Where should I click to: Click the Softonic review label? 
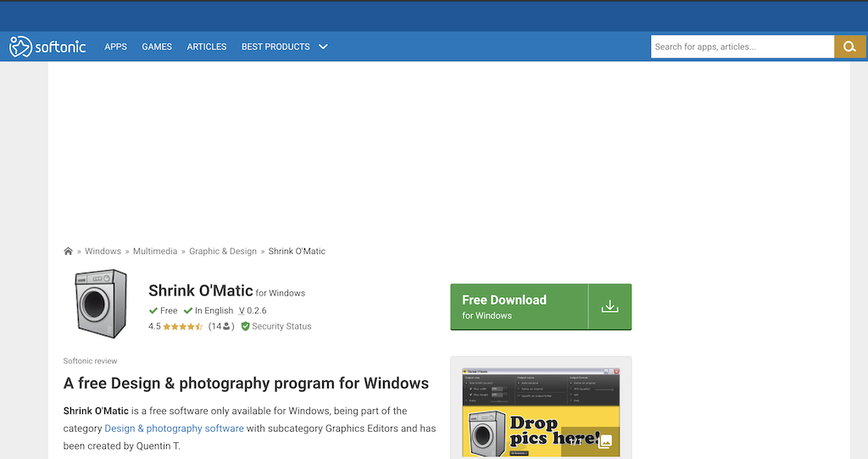(90, 361)
